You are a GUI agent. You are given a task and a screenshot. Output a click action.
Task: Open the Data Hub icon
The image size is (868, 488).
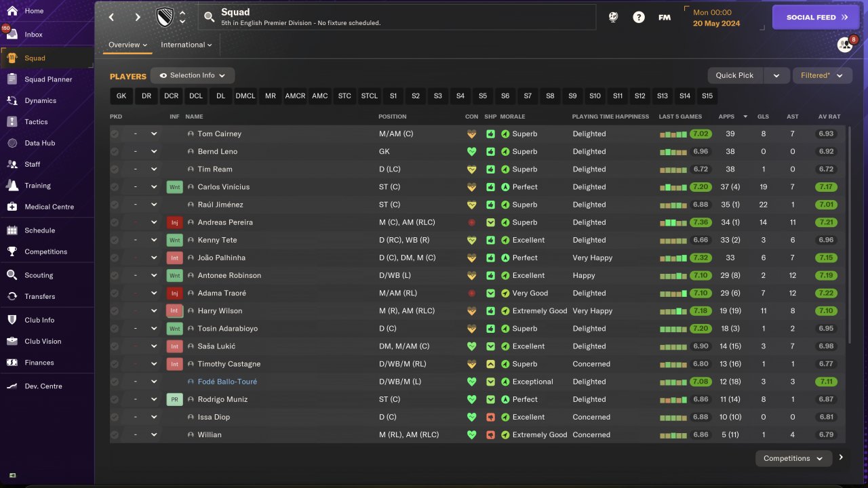12,143
